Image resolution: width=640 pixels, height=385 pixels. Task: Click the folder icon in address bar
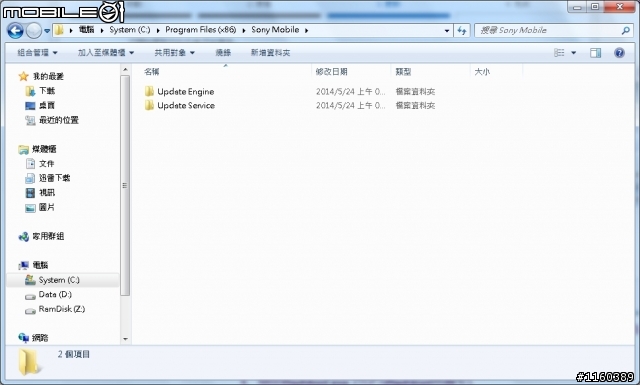coord(60,30)
